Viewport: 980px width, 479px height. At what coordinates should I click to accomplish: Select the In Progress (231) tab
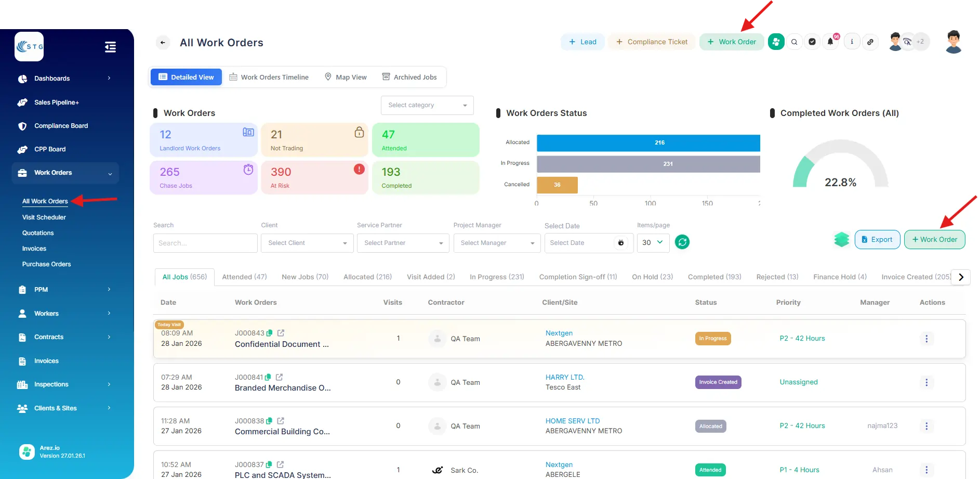496,277
